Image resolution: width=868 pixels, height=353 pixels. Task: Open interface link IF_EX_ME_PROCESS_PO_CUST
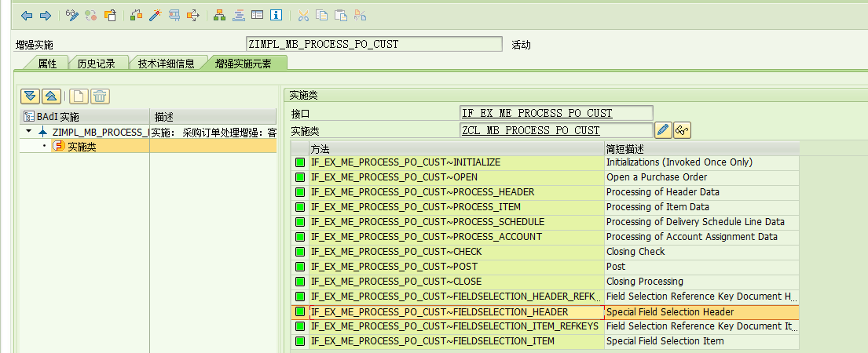pos(537,114)
